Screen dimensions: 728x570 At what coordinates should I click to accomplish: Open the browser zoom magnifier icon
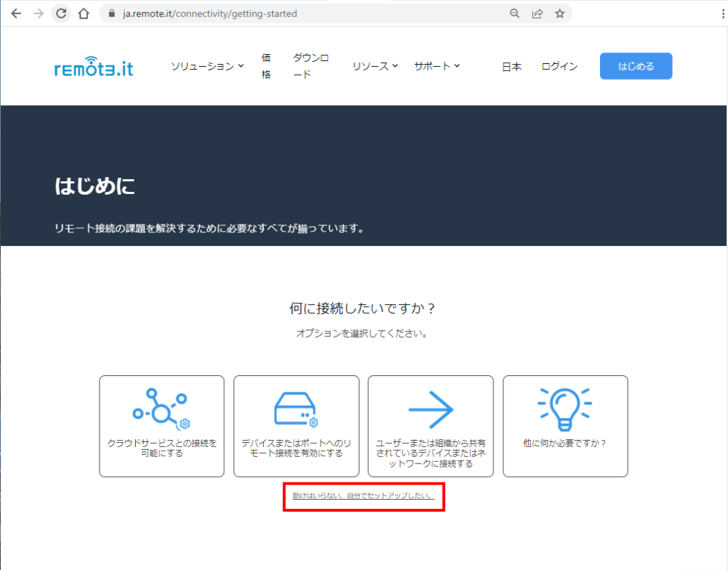515,14
